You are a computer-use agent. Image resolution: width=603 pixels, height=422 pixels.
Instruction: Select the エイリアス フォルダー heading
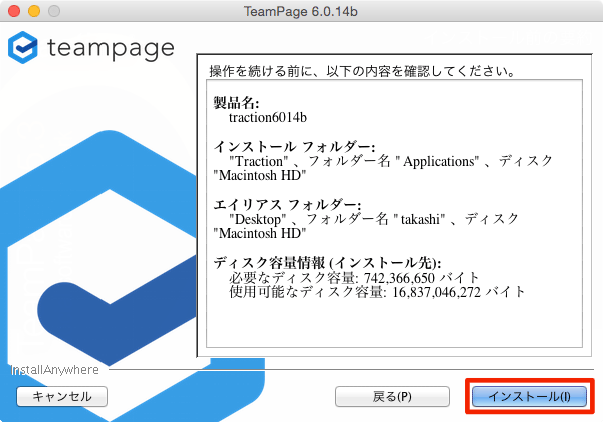coord(285,204)
